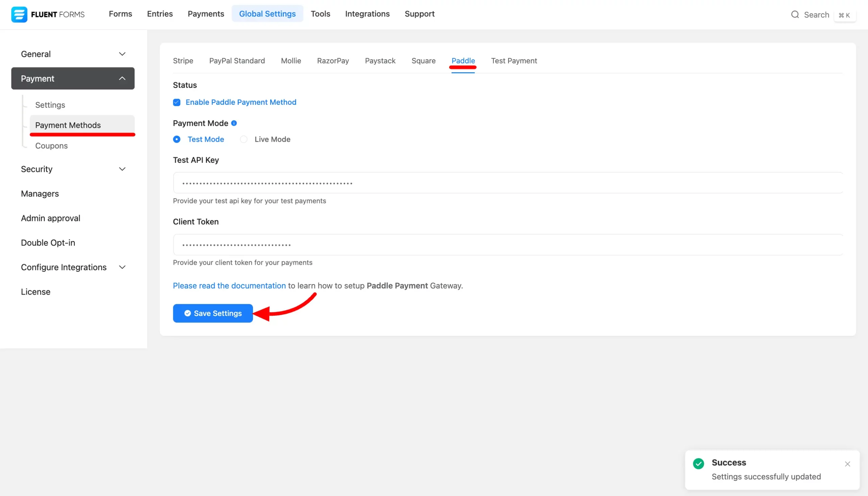
Task: Click the Fluent Forms logo icon
Action: 19,14
